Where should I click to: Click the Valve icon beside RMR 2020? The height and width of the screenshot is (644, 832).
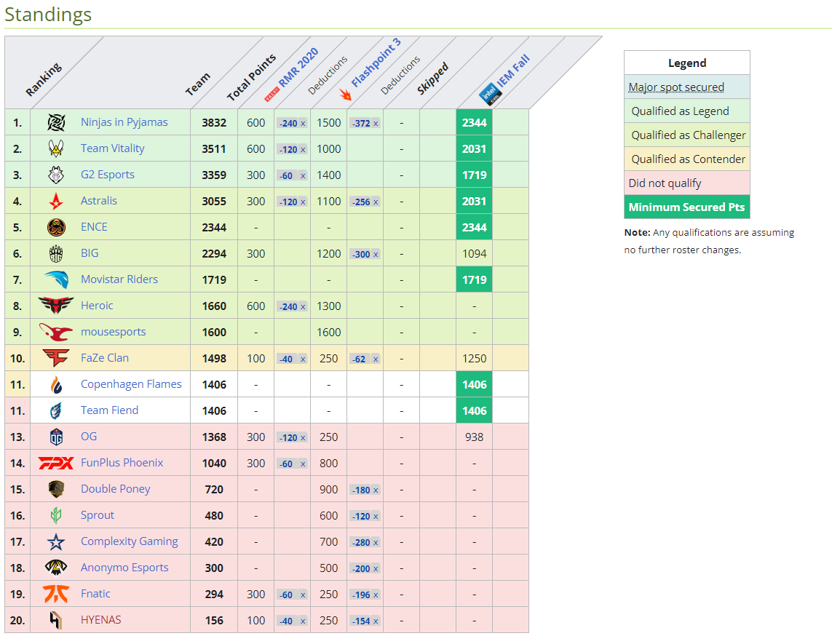272,95
